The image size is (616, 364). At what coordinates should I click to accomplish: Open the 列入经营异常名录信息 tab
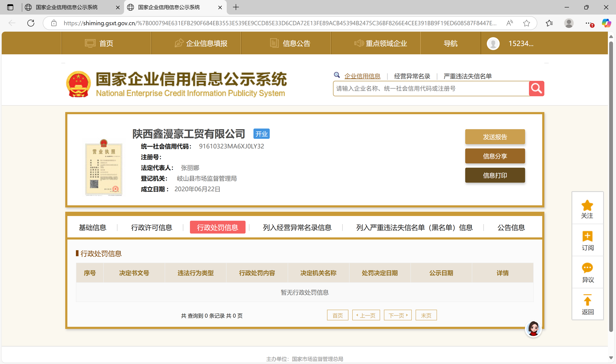pyautogui.click(x=297, y=227)
